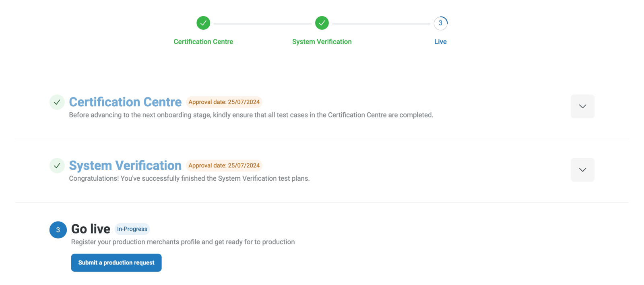Expand the System Verification section chevron

click(582, 170)
